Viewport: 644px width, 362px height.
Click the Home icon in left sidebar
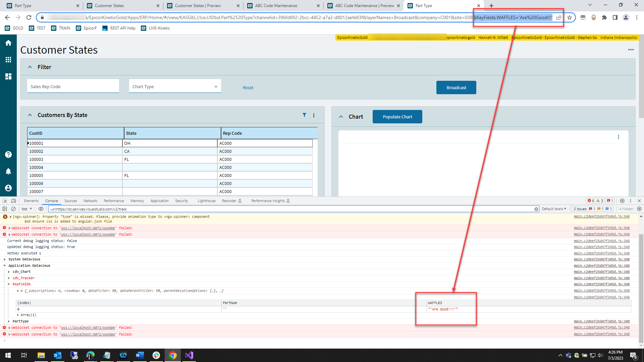click(x=8, y=43)
